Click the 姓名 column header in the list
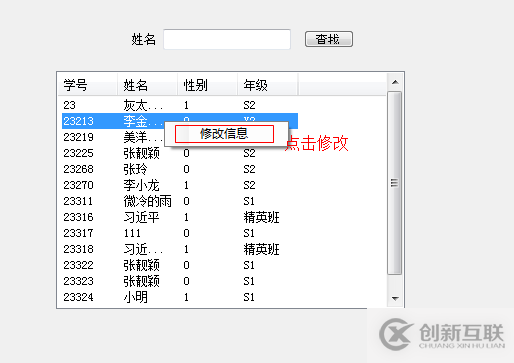This screenshot has height=363, width=514. pyautogui.click(x=148, y=85)
